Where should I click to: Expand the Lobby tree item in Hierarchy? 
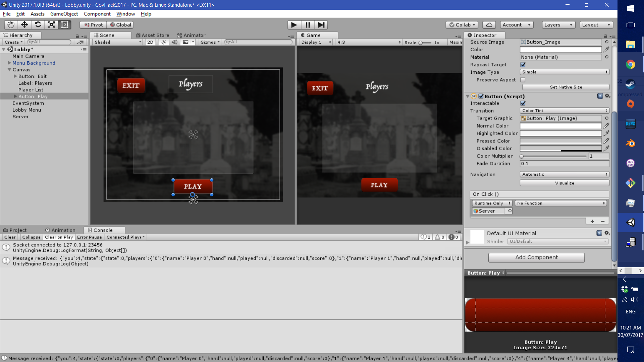4,49
